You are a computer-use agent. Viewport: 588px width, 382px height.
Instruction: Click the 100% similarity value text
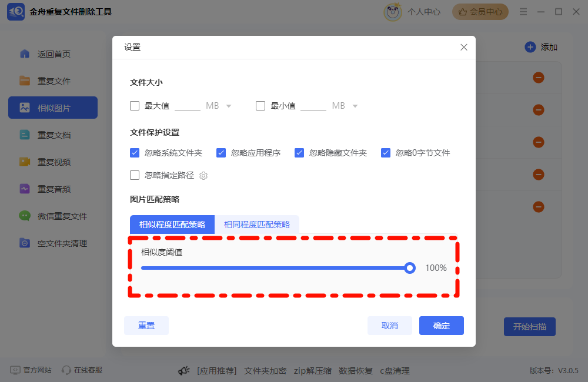[x=436, y=268]
